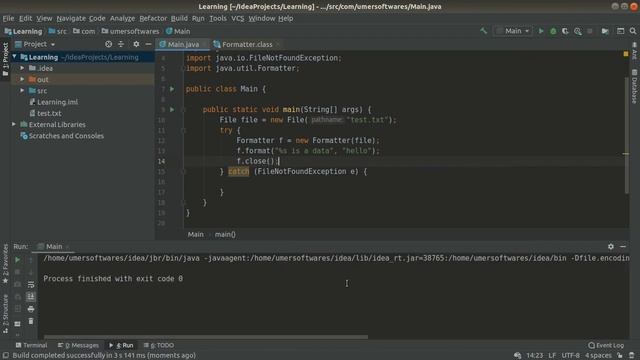Collapse the Learning project root node

15,57
